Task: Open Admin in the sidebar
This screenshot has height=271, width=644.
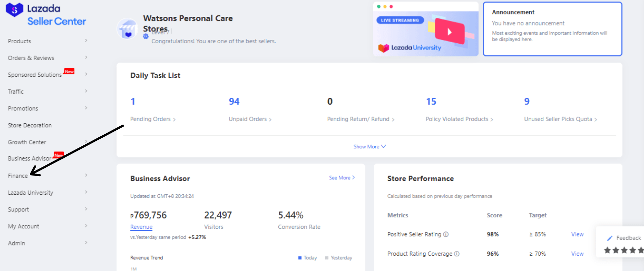Action: [16, 243]
